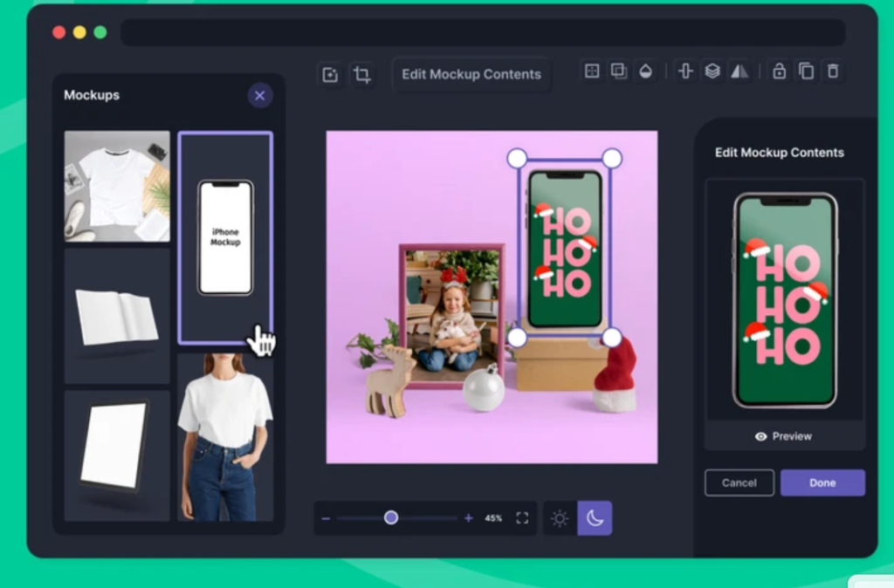Click the browser address bar

pyautogui.click(x=483, y=32)
